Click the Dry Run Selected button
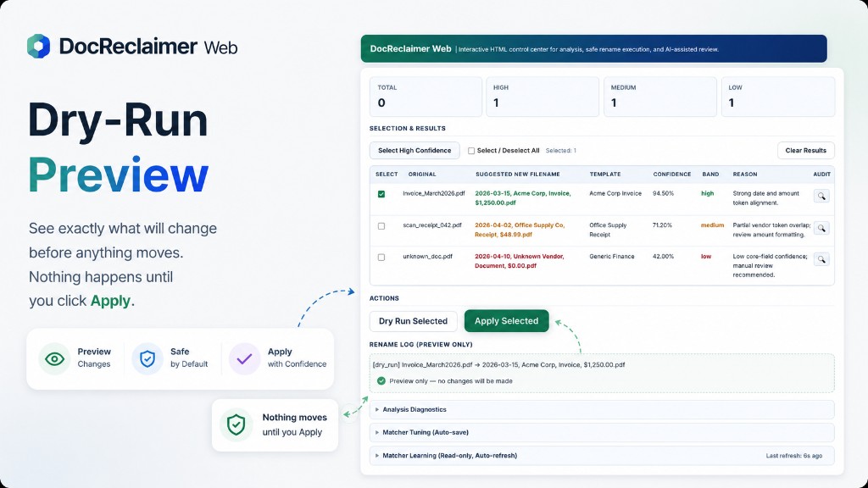The image size is (868, 488). pyautogui.click(x=413, y=321)
